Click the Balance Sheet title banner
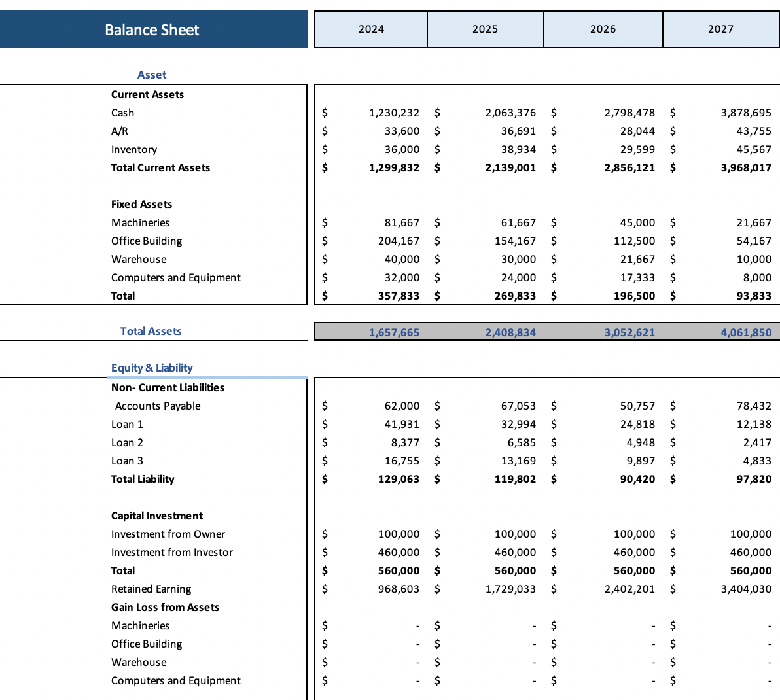 coord(152,29)
